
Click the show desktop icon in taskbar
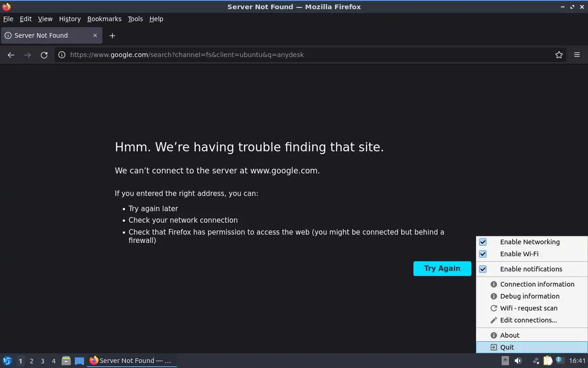tap(79, 361)
